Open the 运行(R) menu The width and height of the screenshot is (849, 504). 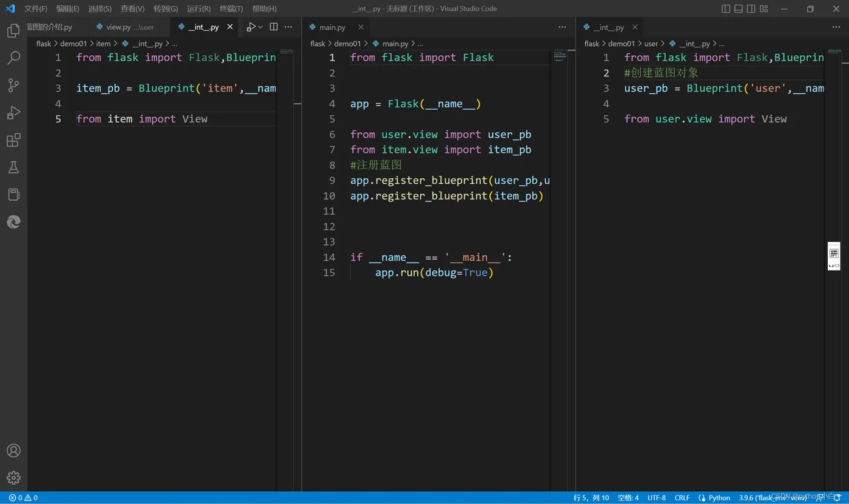tap(199, 8)
